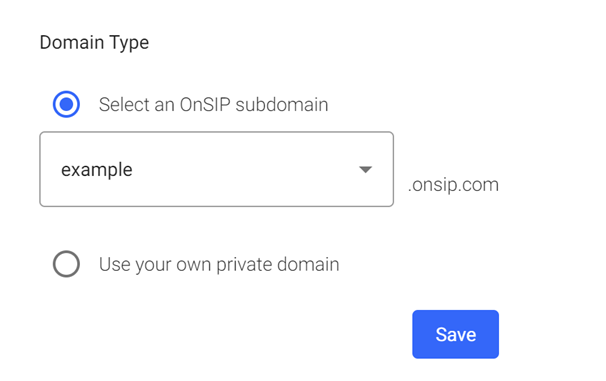Image resolution: width=606 pixels, height=381 pixels.
Task: Click the '.onsip.com' suffix text
Action: tap(453, 185)
